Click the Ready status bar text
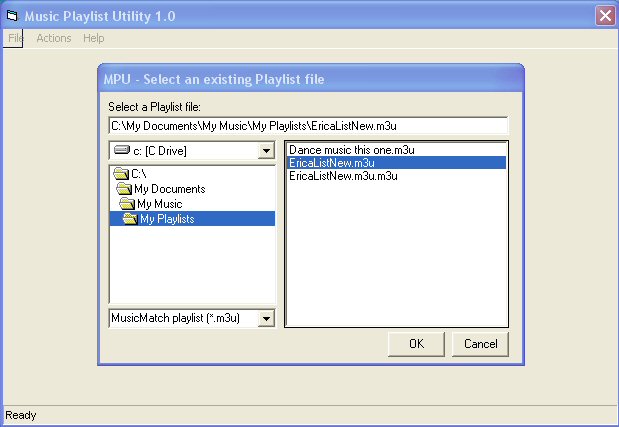Viewport: 619px width, 427px height. point(21,415)
